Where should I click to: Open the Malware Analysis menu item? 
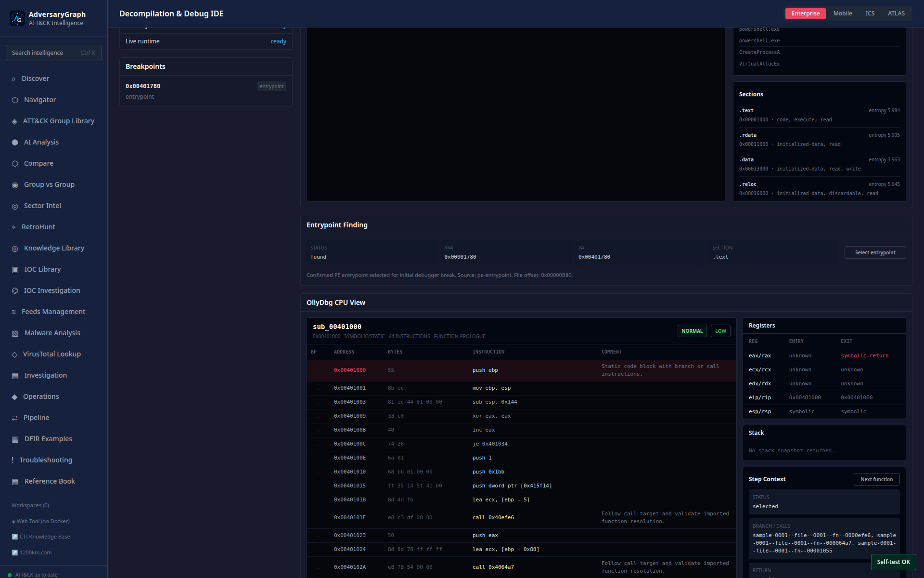click(x=53, y=333)
